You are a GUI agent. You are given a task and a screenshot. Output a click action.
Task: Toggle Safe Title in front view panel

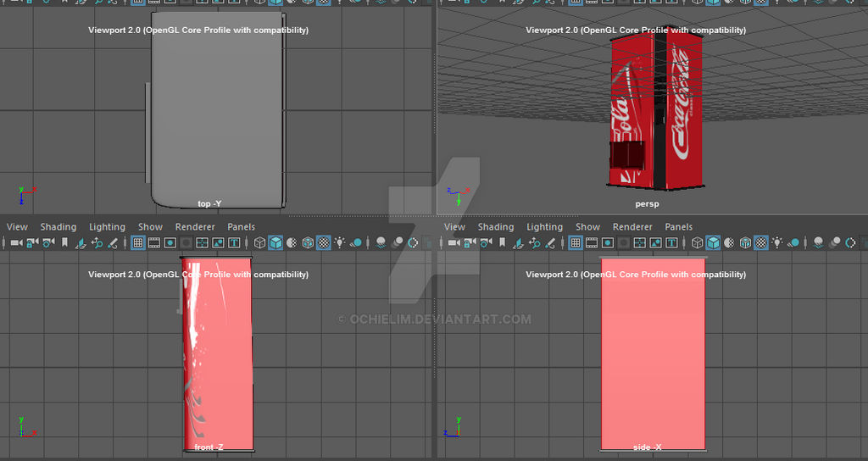[234, 242]
